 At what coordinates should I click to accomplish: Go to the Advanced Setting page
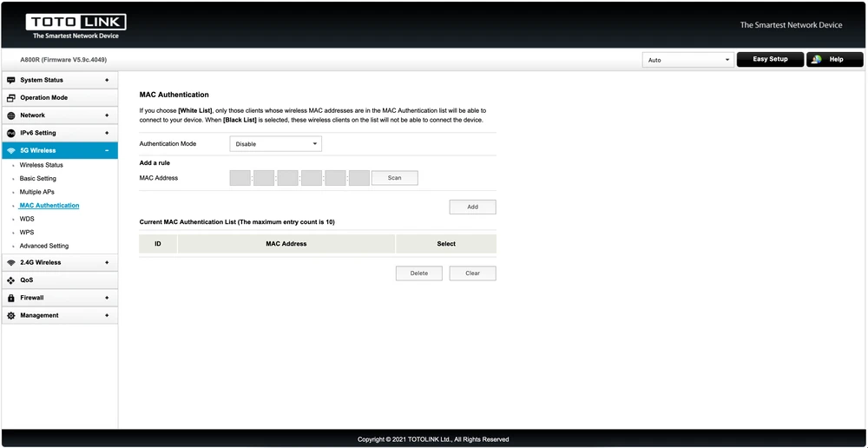tap(44, 246)
